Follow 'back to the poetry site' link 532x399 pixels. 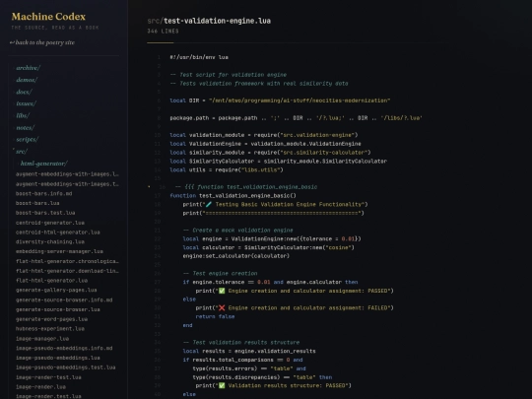pyautogui.click(x=42, y=42)
